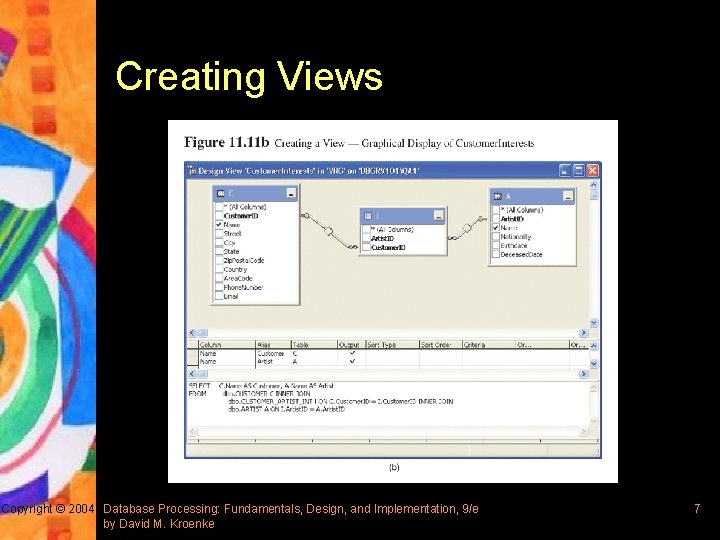Viewport: 720px width, 540px height.
Task: Click SQL pane scroll down arrow
Action: tap(594, 421)
